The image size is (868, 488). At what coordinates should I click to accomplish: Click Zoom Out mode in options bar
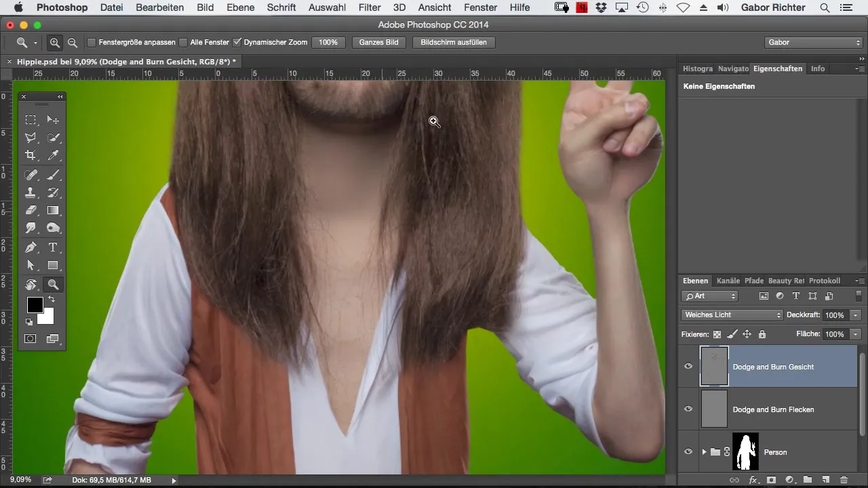[x=72, y=42]
